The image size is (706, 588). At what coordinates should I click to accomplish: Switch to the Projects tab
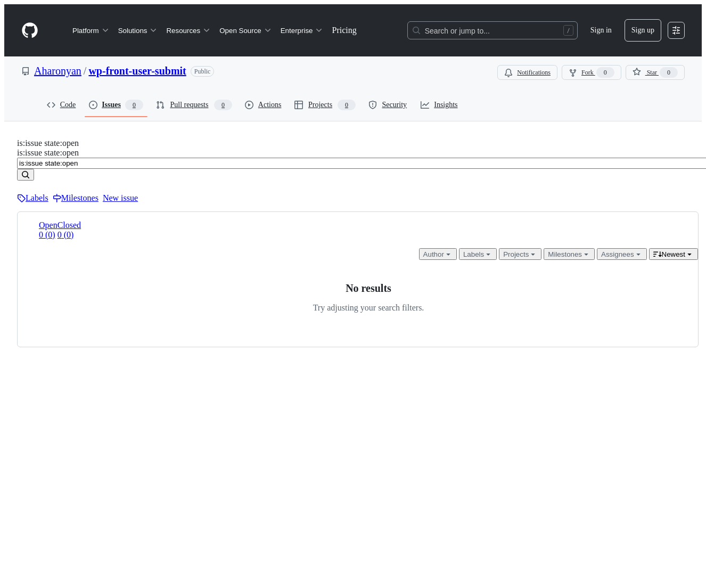pyautogui.click(x=325, y=105)
